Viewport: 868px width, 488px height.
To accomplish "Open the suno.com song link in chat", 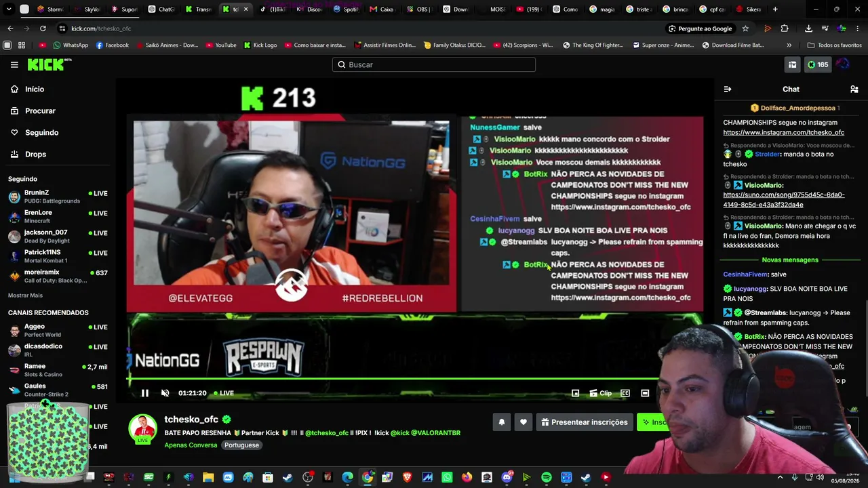I will (x=783, y=200).
